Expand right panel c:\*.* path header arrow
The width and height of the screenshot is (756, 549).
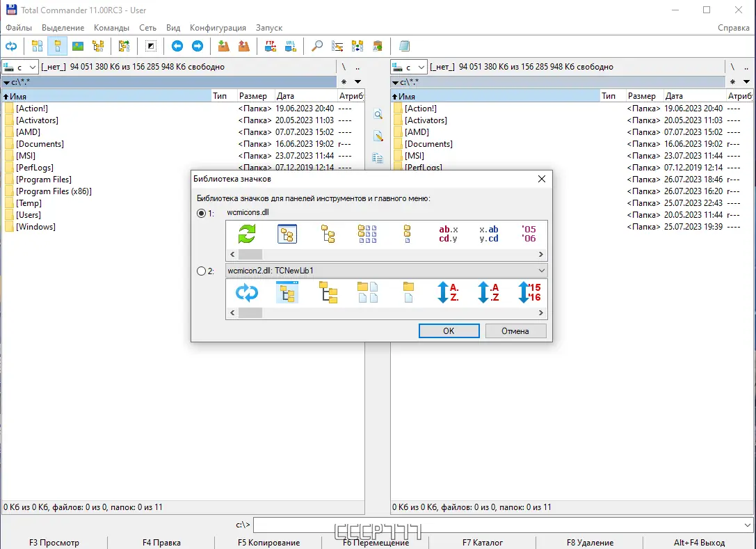[395, 83]
